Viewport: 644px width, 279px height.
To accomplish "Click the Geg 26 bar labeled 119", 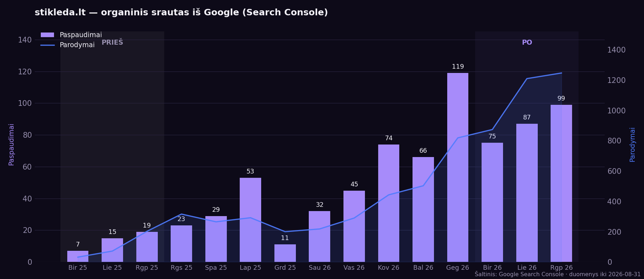I will pyautogui.click(x=458, y=167).
